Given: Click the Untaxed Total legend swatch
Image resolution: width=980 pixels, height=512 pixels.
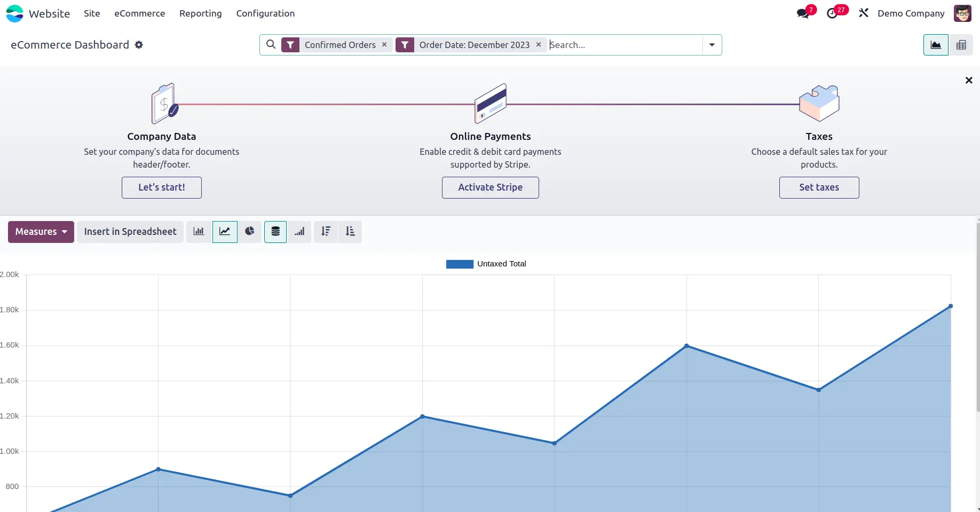Looking at the screenshot, I should click(x=460, y=264).
